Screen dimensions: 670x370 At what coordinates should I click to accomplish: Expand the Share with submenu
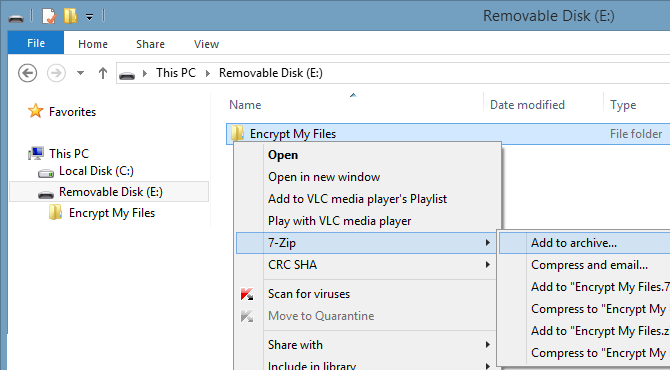click(367, 345)
